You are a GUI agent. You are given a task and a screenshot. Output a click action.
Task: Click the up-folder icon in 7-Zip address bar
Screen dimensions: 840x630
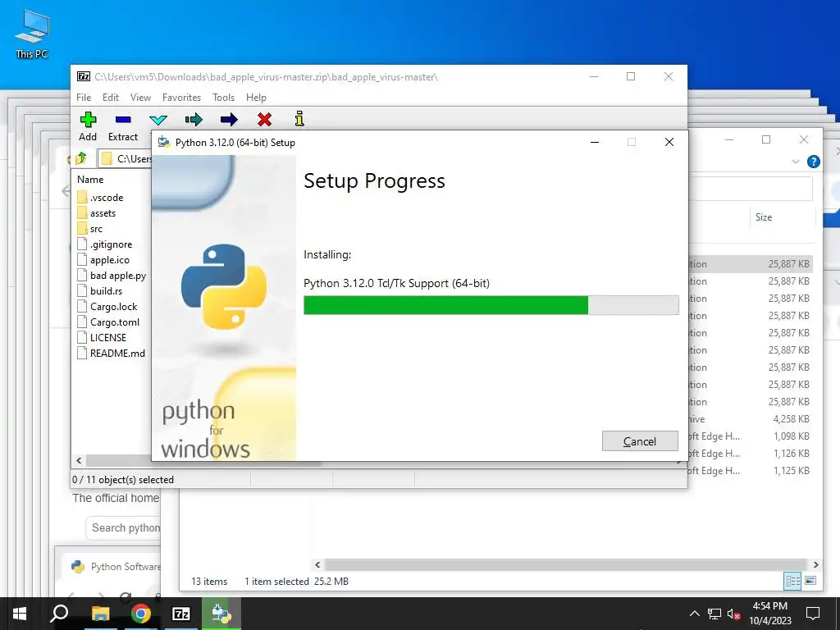tap(80, 158)
